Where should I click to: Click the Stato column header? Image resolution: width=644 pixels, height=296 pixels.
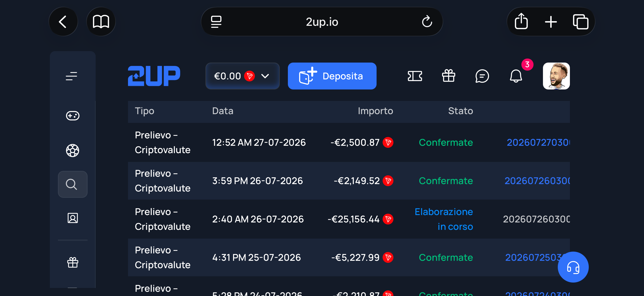click(x=461, y=111)
